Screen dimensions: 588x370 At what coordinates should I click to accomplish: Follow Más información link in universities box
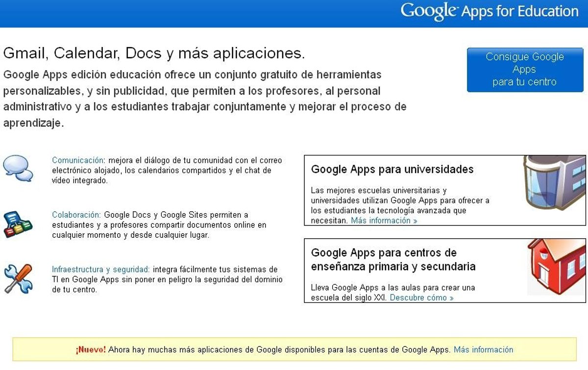point(384,221)
